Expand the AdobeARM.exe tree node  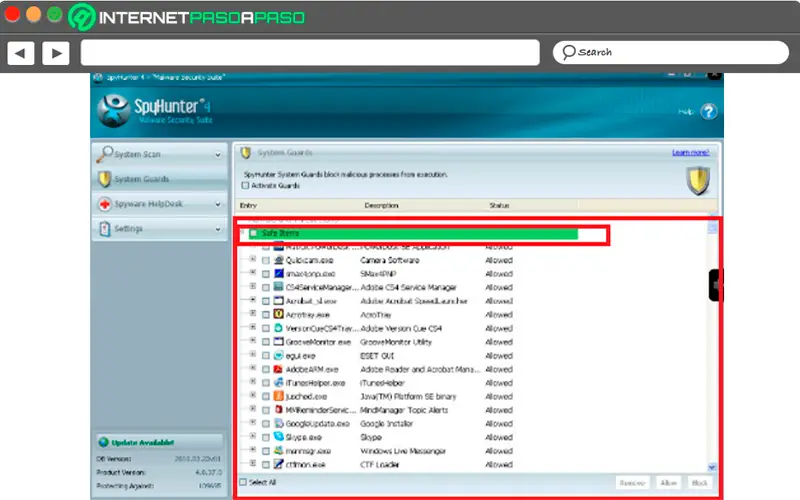point(253,368)
